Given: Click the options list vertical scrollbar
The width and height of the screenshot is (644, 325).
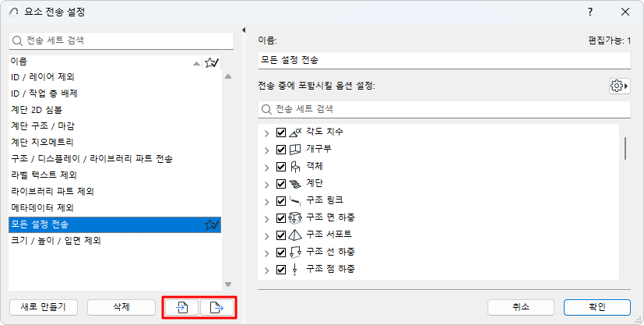Looking at the screenshot, I should tap(625, 148).
